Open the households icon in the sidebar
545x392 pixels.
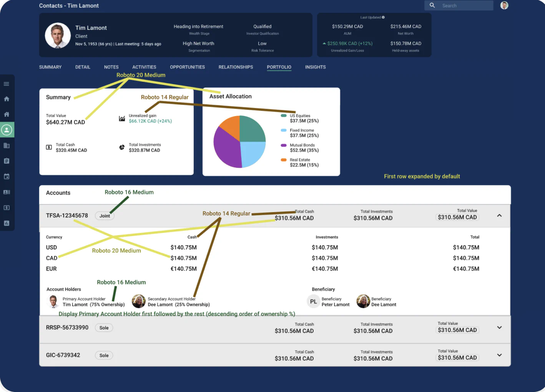click(7, 114)
